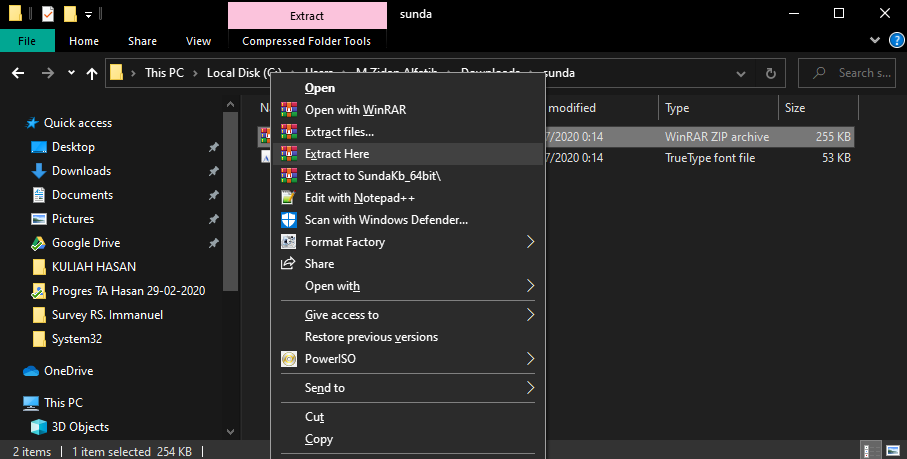This screenshot has width=907, height=459.
Task: Click the Windows Defender shield icon
Action: [x=289, y=220]
